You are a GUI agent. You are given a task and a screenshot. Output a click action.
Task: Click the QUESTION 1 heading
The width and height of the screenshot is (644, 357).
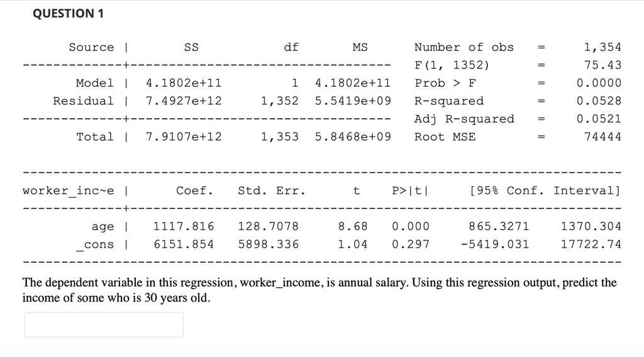pyautogui.click(x=68, y=14)
